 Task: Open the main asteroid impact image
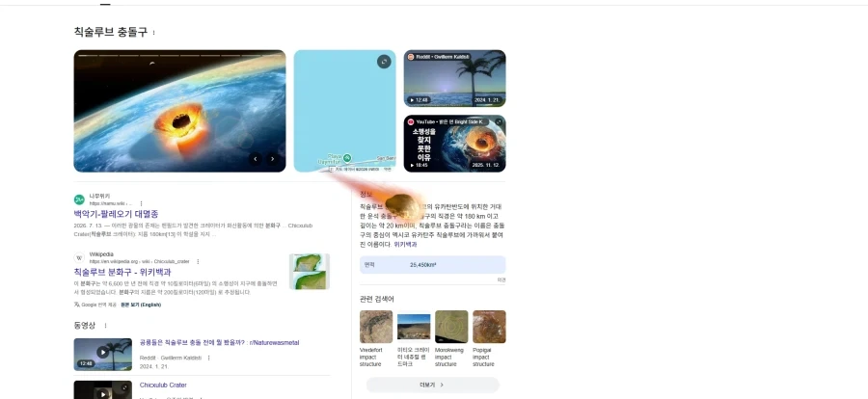[x=180, y=111]
